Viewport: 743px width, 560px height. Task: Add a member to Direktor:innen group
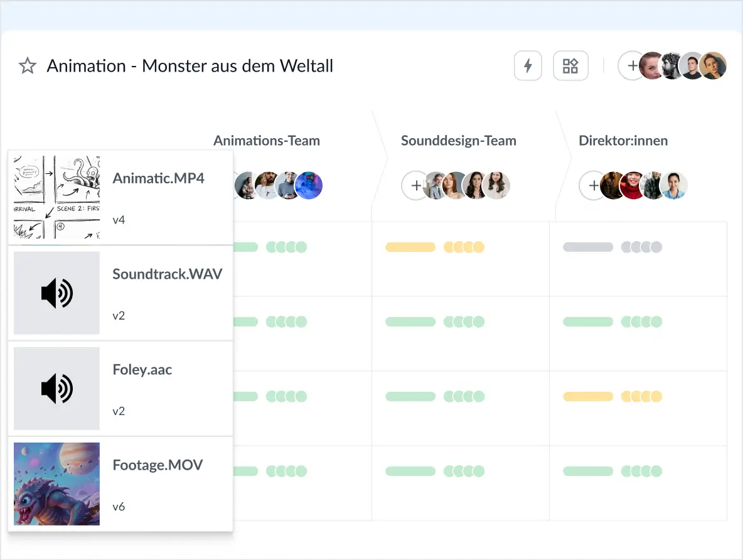pos(593,185)
